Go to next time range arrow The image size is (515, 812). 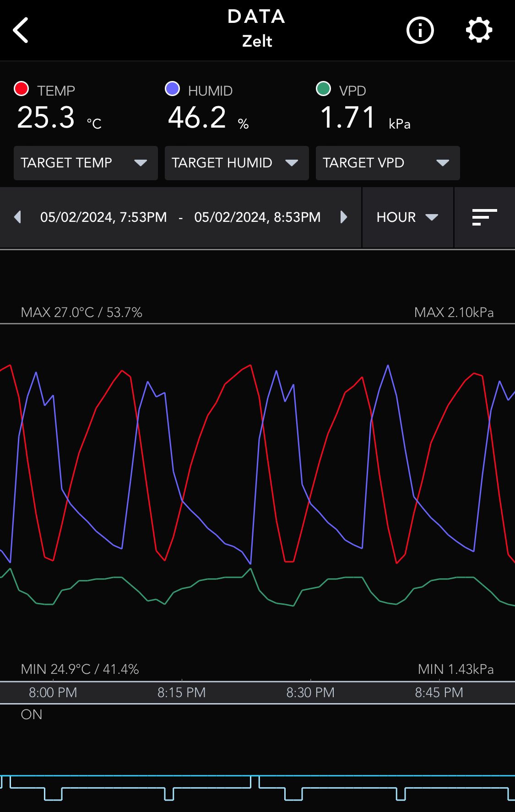344,217
